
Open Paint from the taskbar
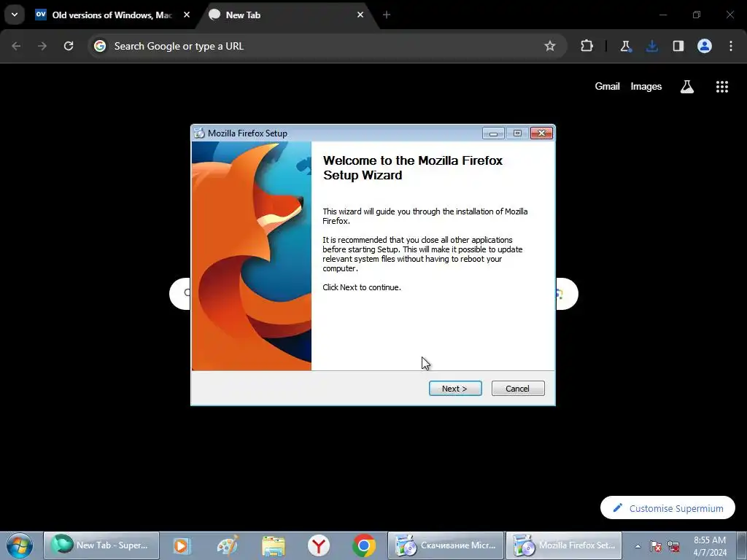click(x=228, y=545)
